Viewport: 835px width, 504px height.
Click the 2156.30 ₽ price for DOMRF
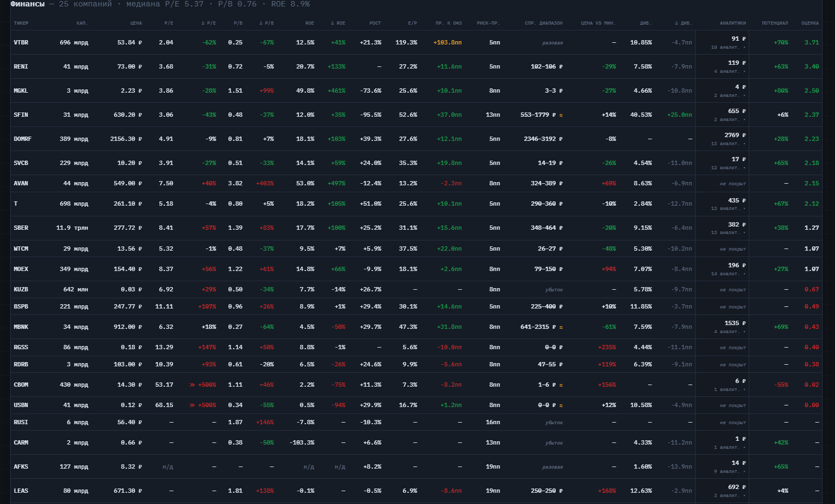126,139
